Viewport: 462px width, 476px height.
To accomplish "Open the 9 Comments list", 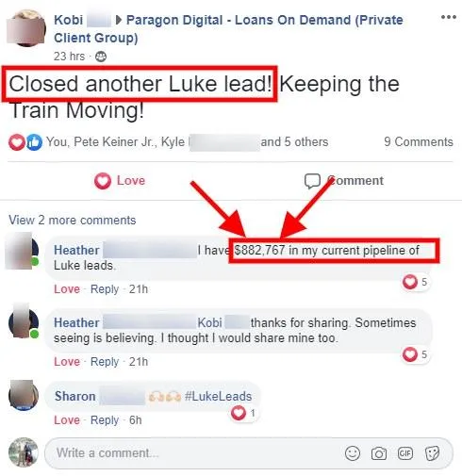I will pos(419,141).
